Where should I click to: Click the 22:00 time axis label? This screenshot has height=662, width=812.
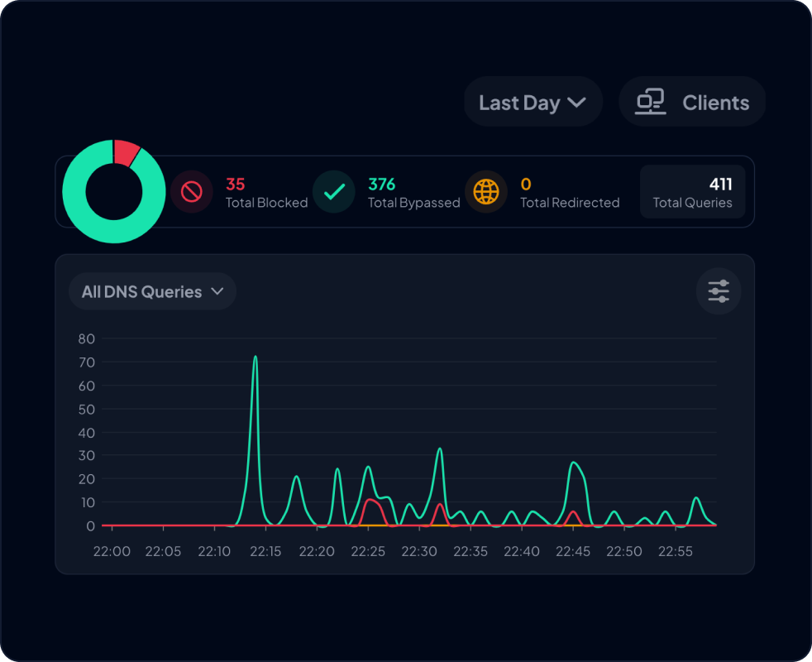point(112,551)
